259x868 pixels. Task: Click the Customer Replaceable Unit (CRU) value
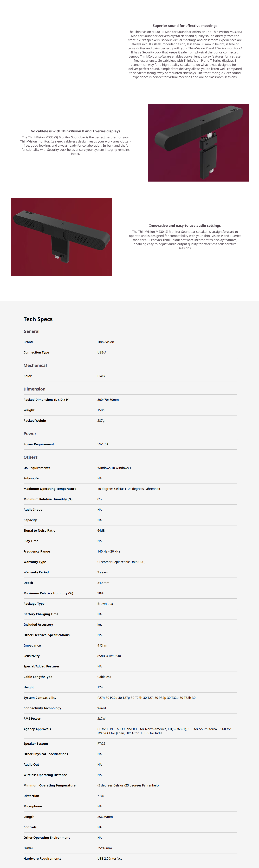coord(121,562)
